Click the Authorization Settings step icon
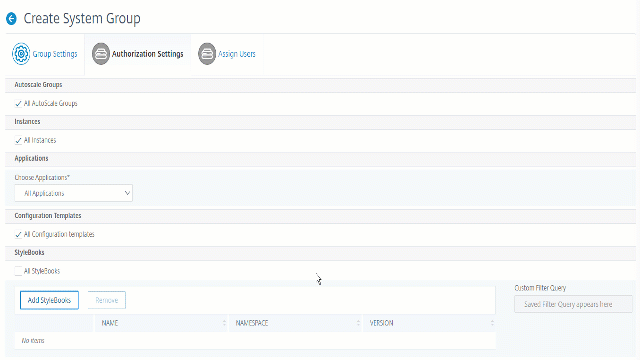The height and width of the screenshot is (360, 640). 101,54
